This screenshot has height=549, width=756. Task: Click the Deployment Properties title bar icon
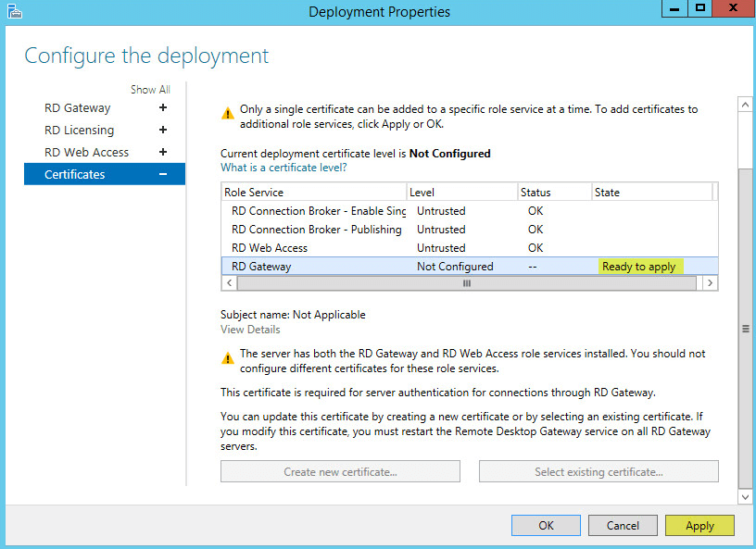pyautogui.click(x=13, y=9)
